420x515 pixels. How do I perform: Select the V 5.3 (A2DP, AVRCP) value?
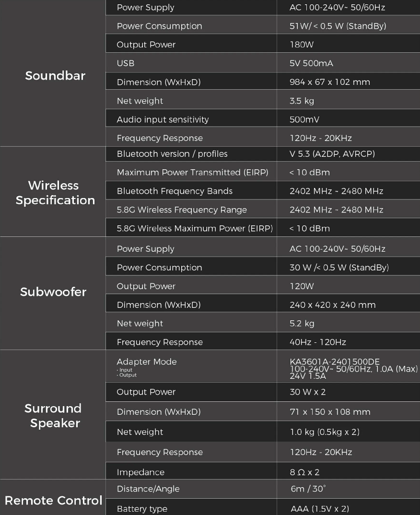pyautogui.click(x=332, y=154)
